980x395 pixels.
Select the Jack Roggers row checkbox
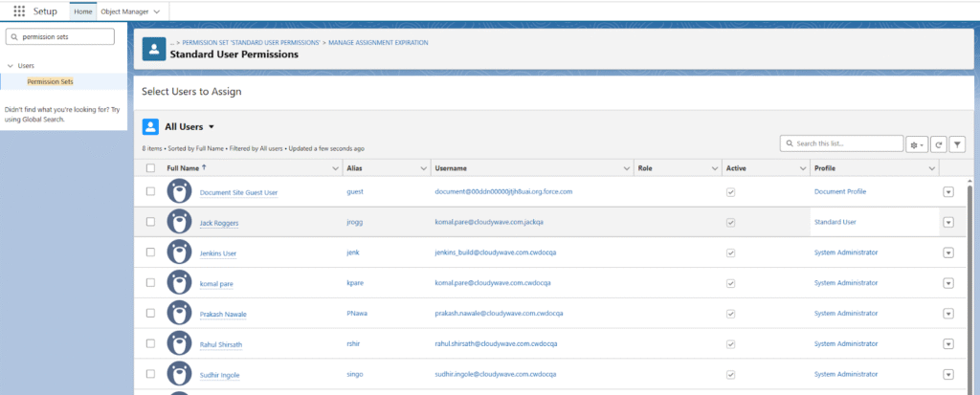[150, 222]
